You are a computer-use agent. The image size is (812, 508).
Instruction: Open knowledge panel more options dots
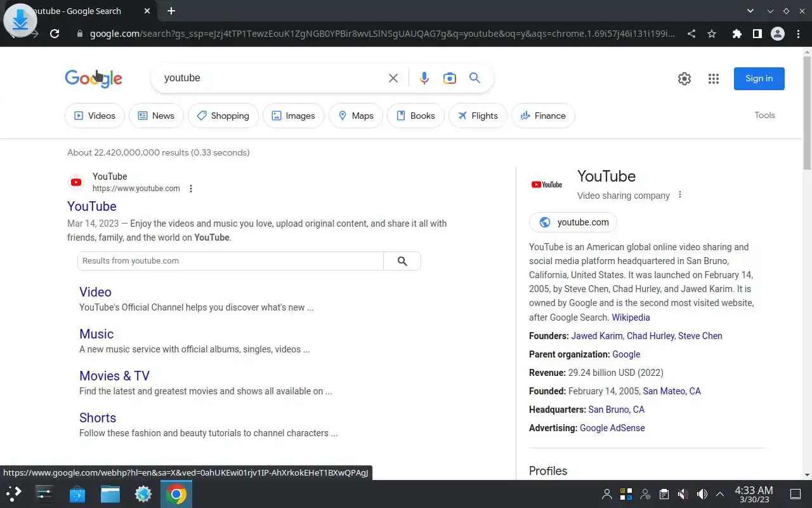(680, 195)
